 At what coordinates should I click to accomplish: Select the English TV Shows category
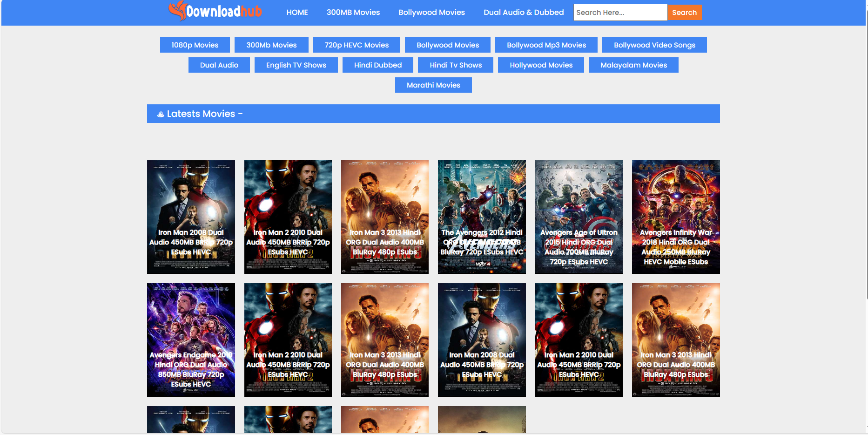tap(296, 65)
